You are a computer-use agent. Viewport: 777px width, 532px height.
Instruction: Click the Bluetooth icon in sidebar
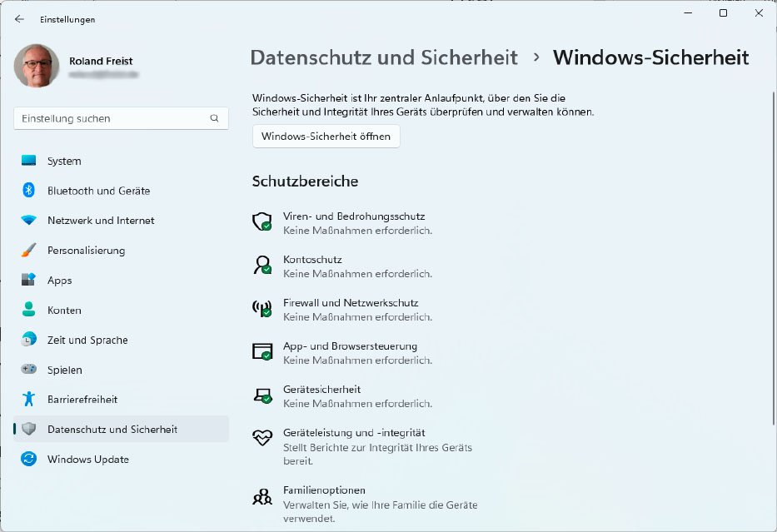(x=29, y=190)
